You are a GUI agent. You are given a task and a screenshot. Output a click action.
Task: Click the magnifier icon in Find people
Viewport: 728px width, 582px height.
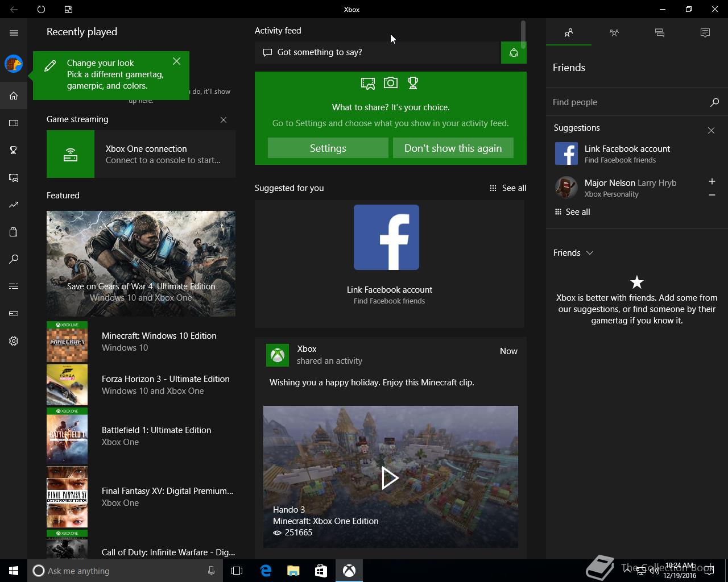[714, 102]
